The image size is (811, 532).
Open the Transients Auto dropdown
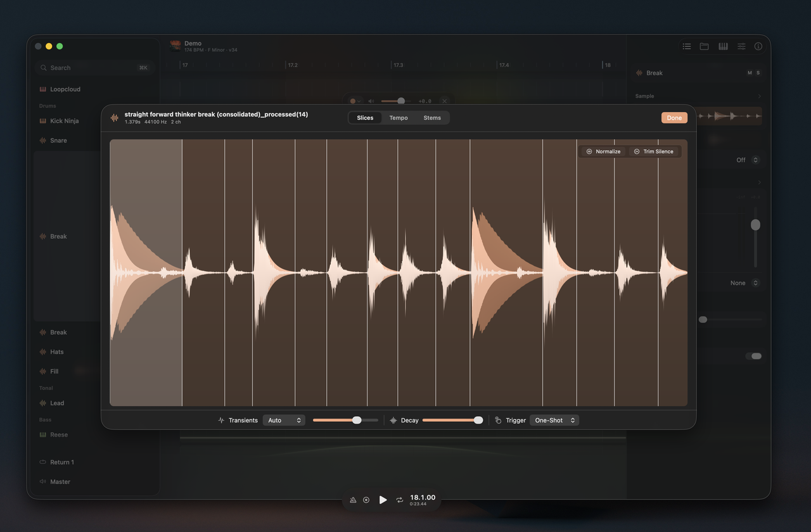coord(284,421)
